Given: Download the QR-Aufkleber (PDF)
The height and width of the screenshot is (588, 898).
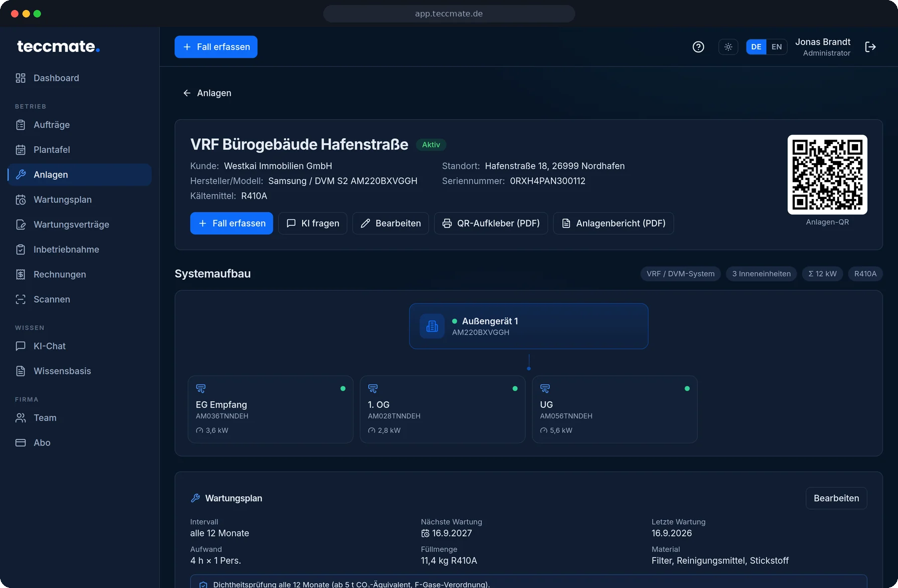Looking at the screenshot, I should pyautogui.click(x=491, y=223).
